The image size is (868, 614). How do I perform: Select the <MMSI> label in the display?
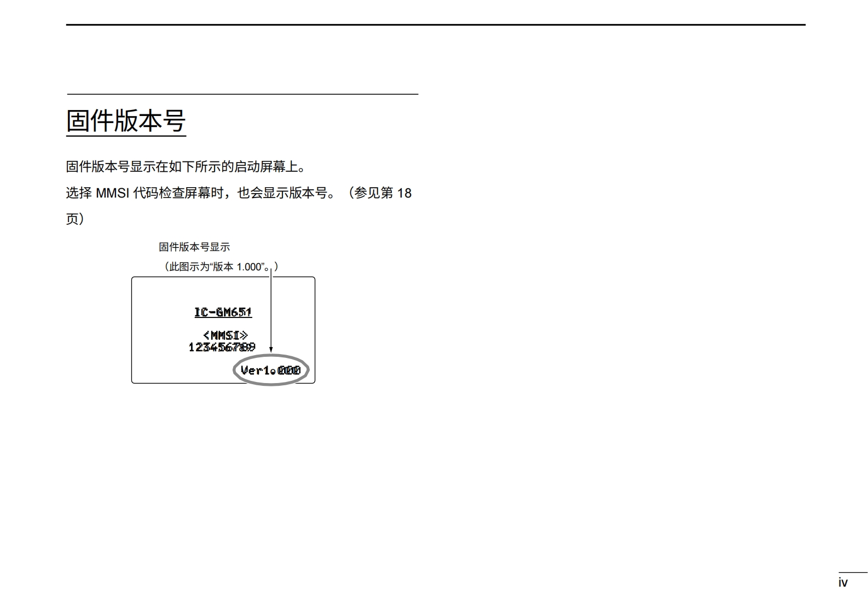click(225, 335)
